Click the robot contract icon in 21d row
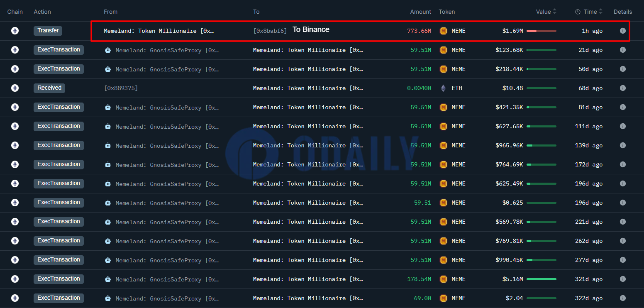The width and height of the screenshot is (644, 308). [x=108, y=50]
